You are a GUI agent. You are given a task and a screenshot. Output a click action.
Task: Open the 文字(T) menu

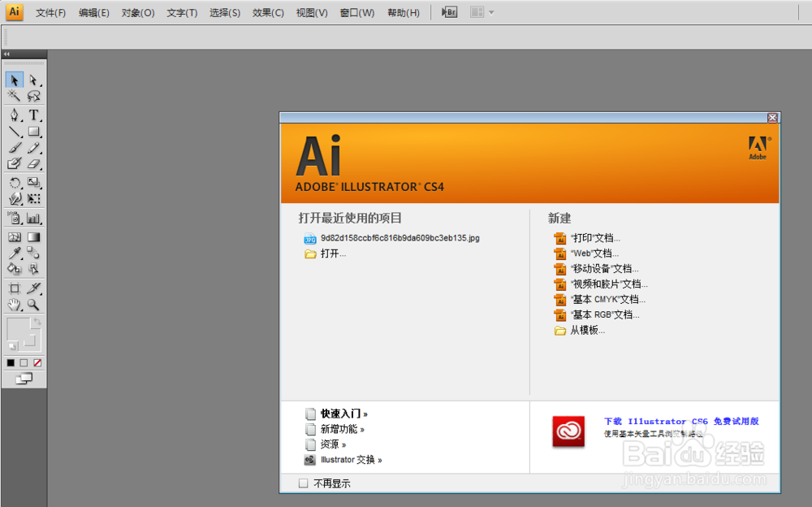coord(182,12)
